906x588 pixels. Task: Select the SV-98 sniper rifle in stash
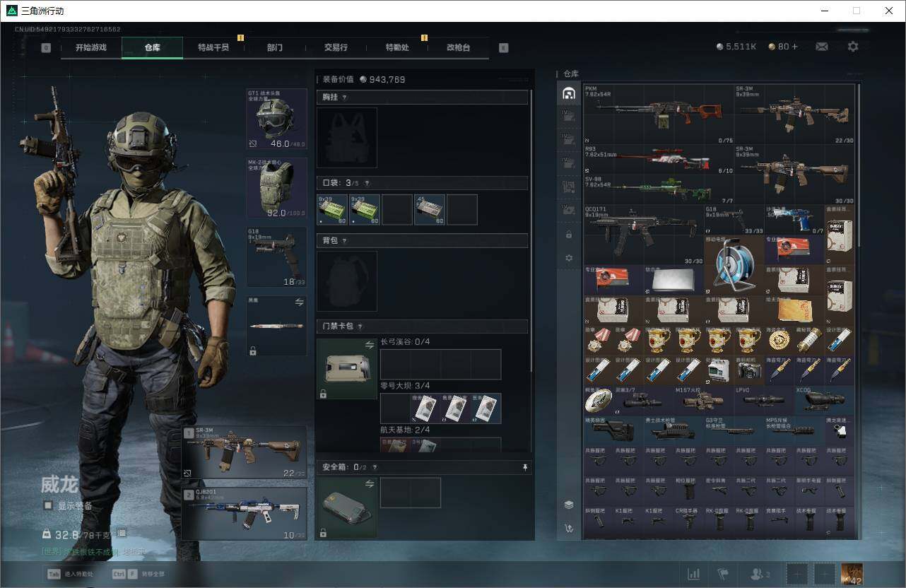659,189
